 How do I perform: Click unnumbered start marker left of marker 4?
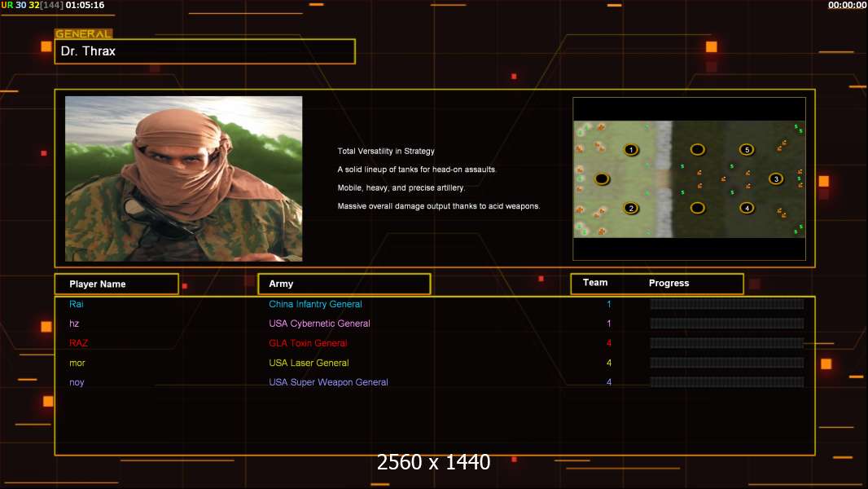click(698, 208)
